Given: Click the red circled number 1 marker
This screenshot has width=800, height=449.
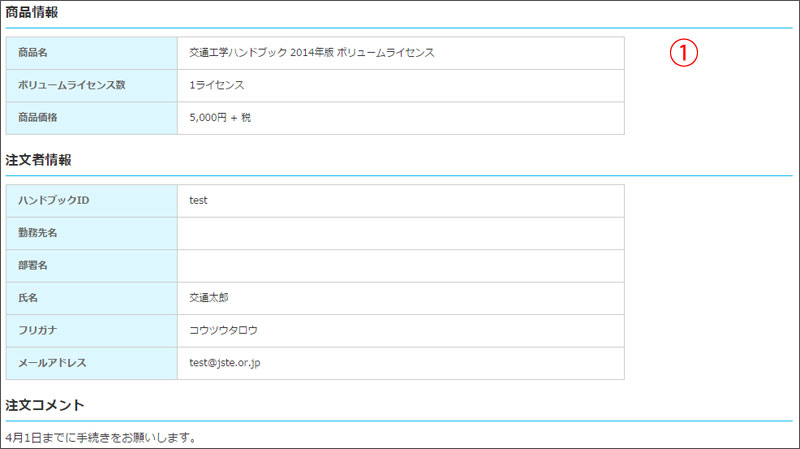Looking at the screenshot, I should click(682, 54).
